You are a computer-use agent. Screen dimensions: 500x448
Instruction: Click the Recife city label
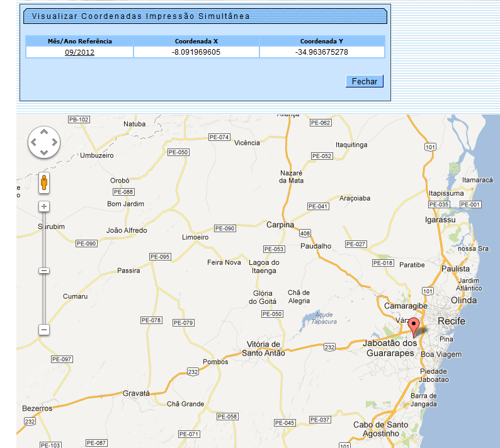pos(452,321)
